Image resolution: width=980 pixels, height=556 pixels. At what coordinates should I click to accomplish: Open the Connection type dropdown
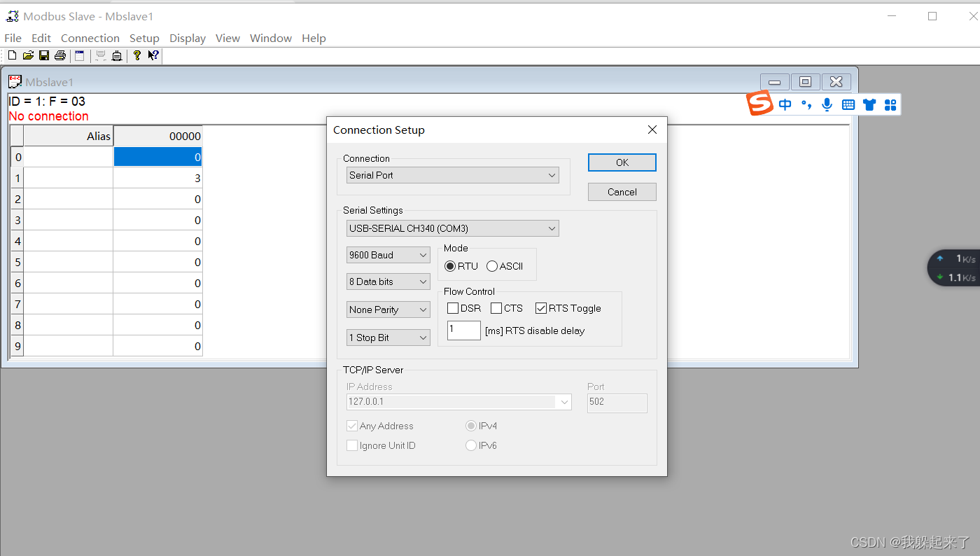[451, 175]
